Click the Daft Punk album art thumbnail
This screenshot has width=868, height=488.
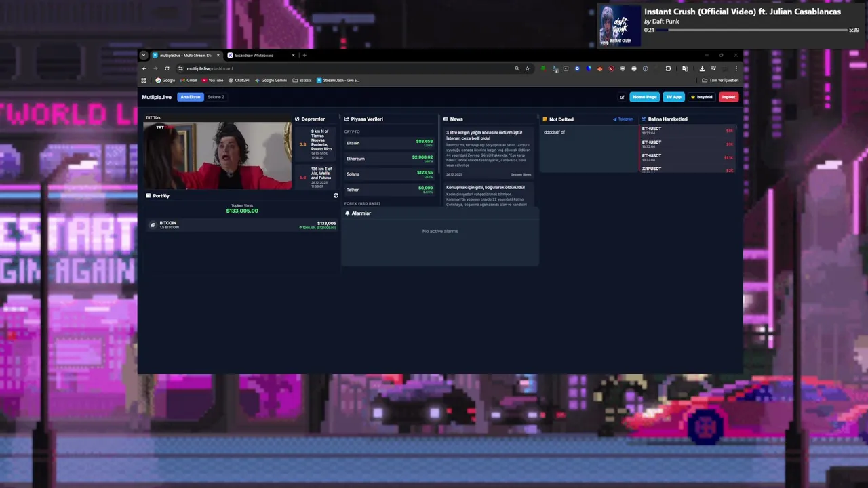[620, 26]
